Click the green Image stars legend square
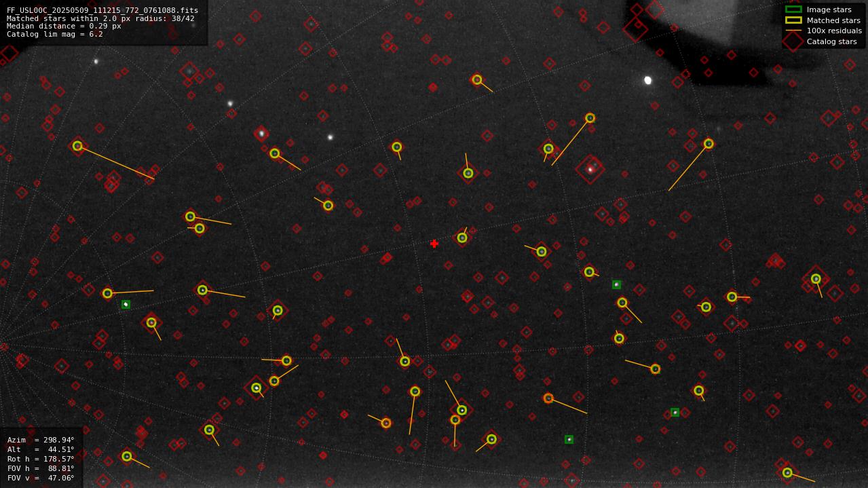 pyautogui.click(x=793, y=10)
